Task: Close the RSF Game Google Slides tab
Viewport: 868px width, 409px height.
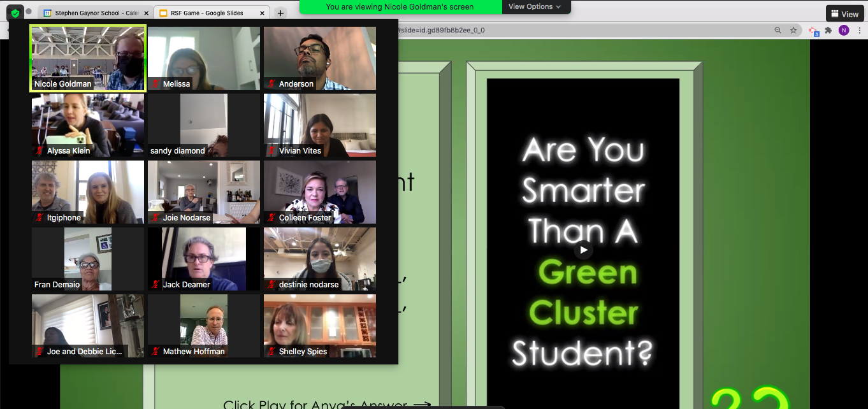Action: (x=263, y=13)
